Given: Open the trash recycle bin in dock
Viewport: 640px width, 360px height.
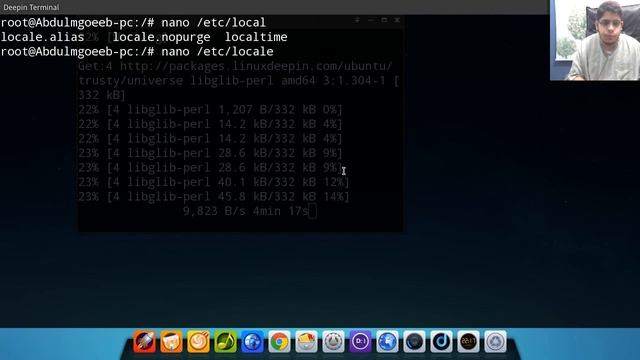Looking at the screenshot, I should click(495, 341).
